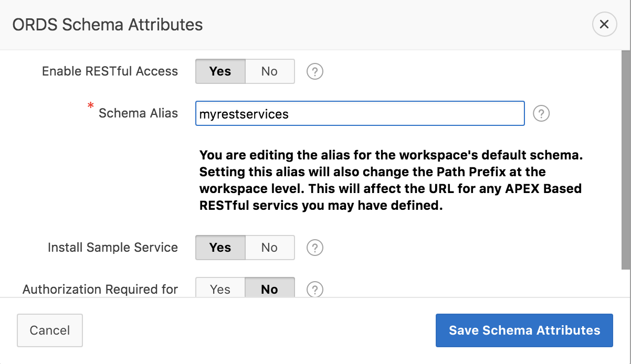Click the Install Sample Service label
631x364 pixels.
click(x=112, y=248)
